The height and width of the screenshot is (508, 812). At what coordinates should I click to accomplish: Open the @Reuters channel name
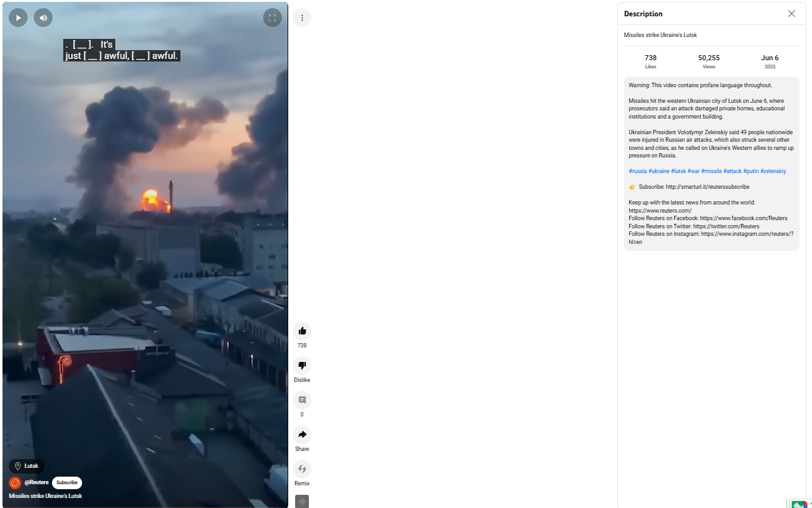pos(36,483)
